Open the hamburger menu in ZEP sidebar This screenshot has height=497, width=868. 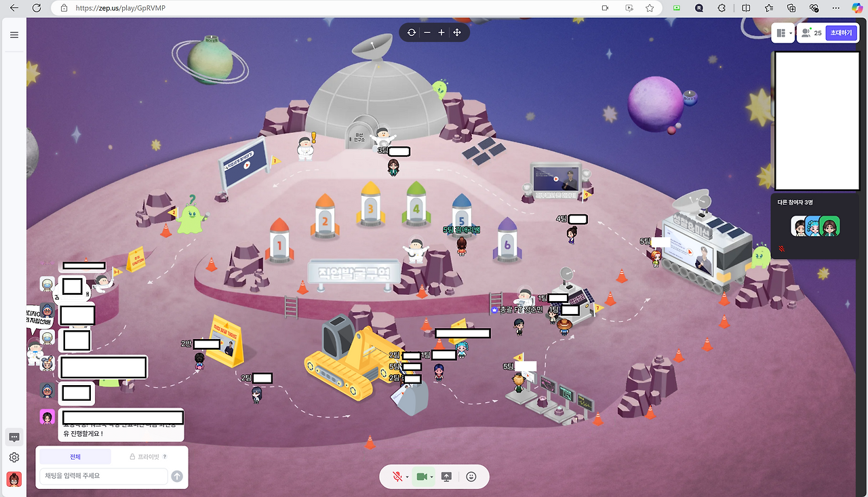point(14,35)
